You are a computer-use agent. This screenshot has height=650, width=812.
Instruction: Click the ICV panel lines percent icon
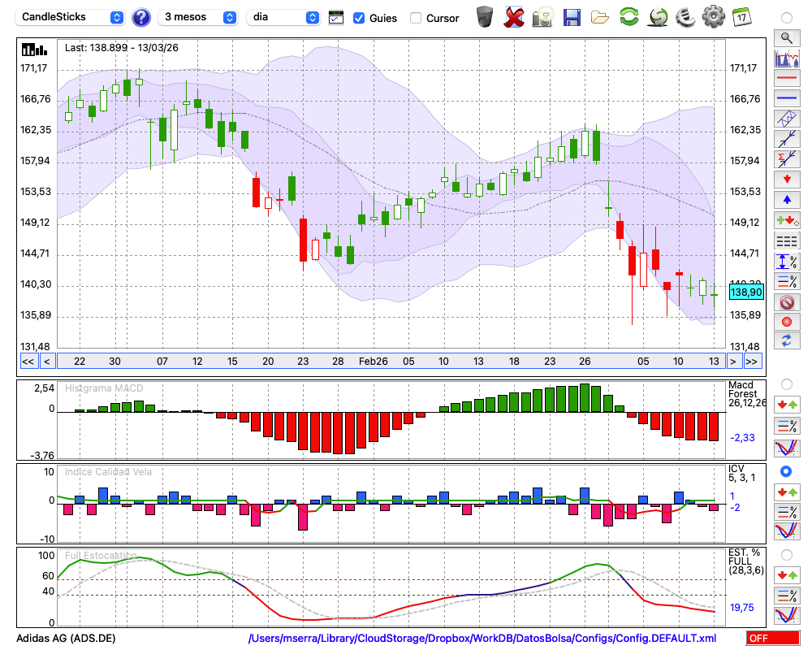pos(787,512)
